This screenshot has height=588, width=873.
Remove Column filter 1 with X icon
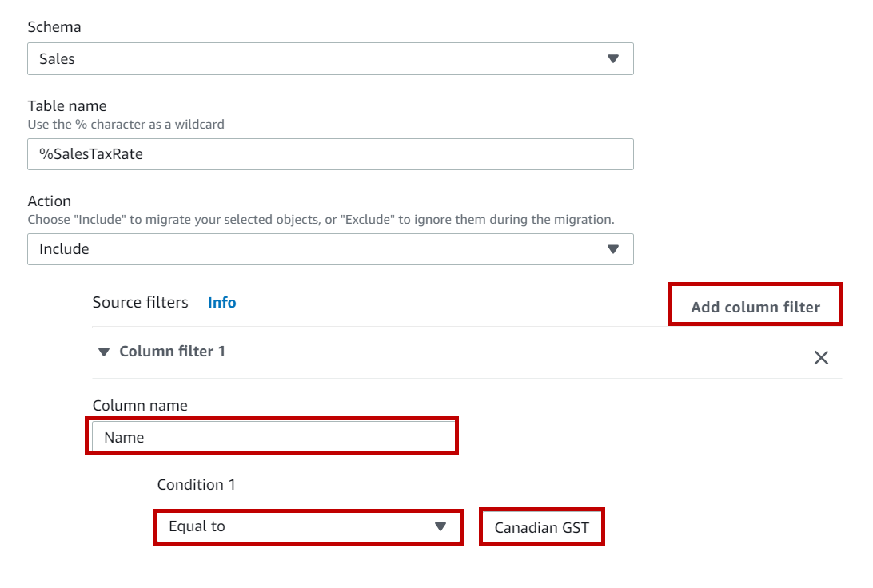tap(821, 358)
